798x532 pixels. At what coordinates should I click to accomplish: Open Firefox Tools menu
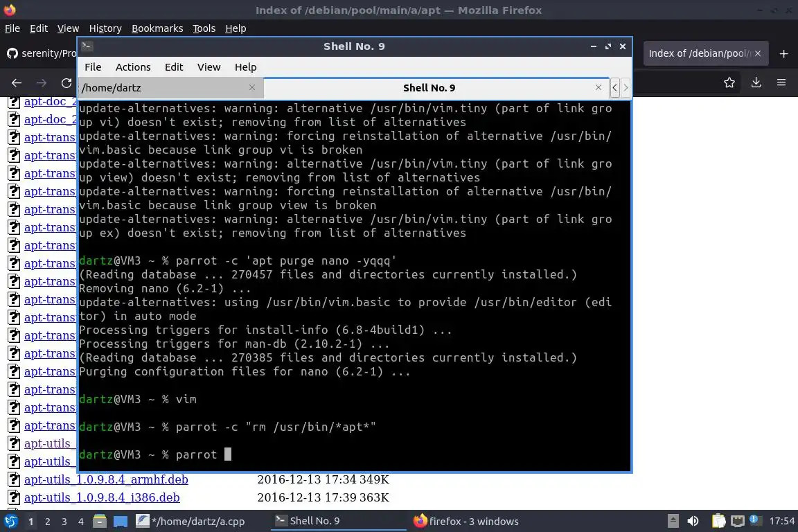coord(204,28)
